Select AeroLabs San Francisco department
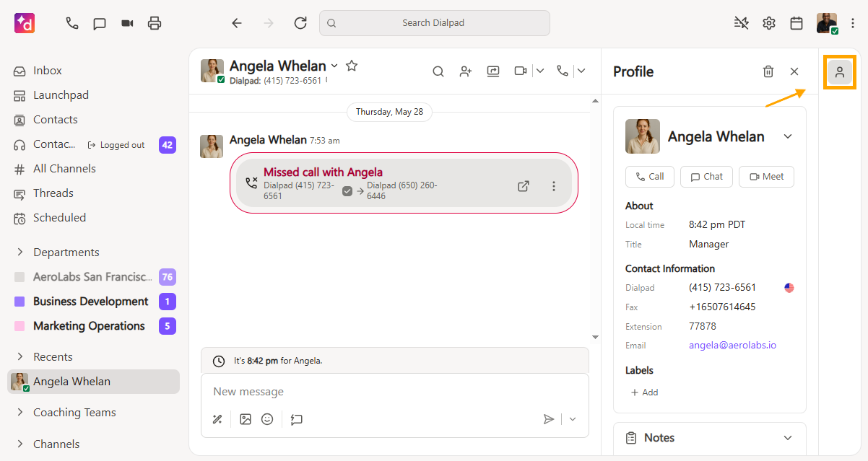This screenshot has height=461, width=868. tap(93, 277)
